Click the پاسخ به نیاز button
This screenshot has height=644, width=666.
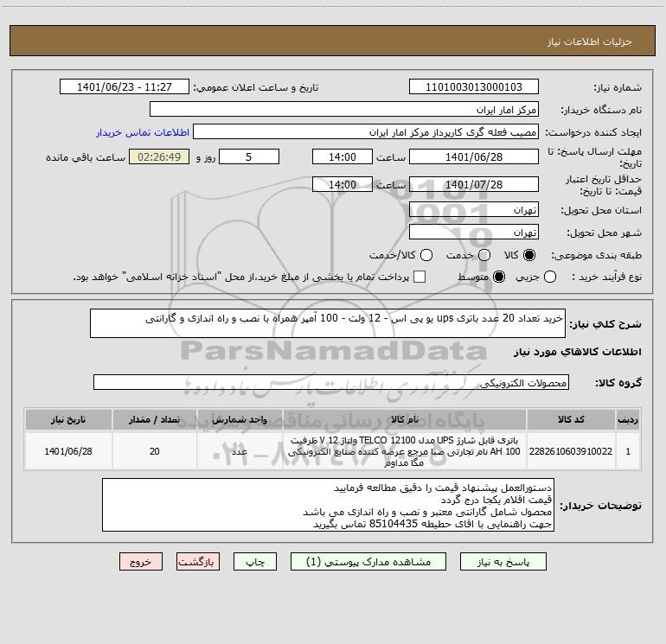pos(503,562)
